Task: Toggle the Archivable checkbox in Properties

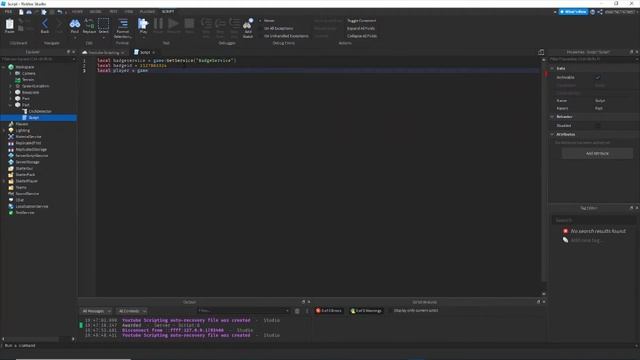Action: point(598,77)
